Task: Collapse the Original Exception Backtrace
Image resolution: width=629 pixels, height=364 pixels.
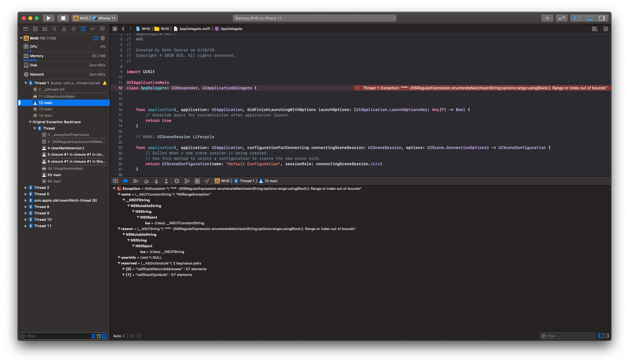Action: [30, 122]
